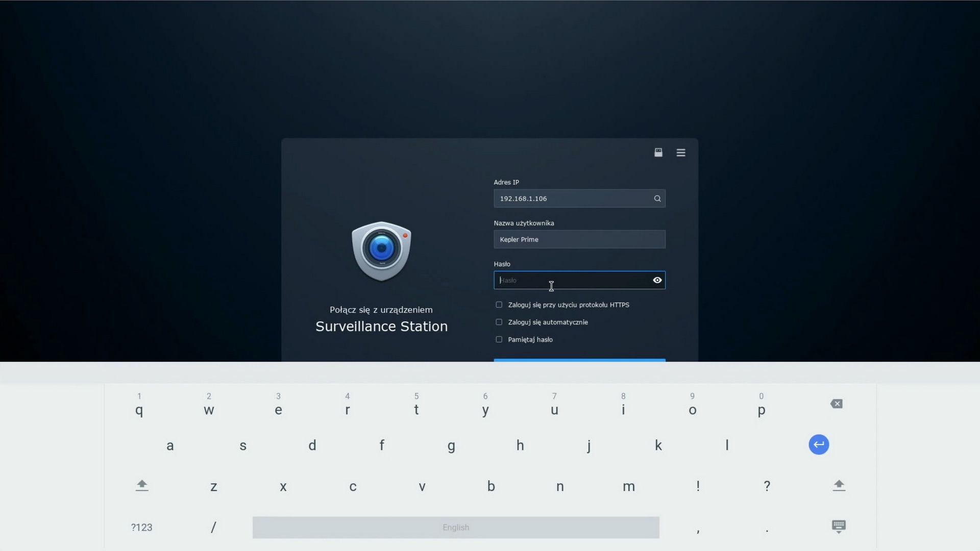Hide the on-screen keyboard icon

pyautogui.click(x=839, y=527)
